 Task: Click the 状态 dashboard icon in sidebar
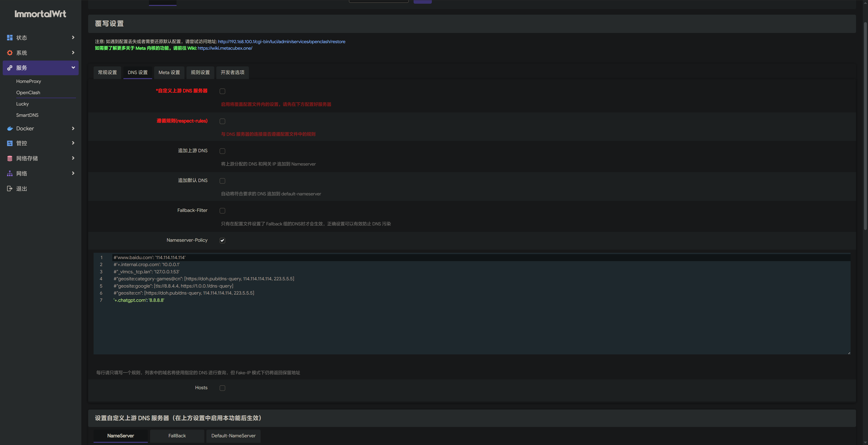pos(10,38)
